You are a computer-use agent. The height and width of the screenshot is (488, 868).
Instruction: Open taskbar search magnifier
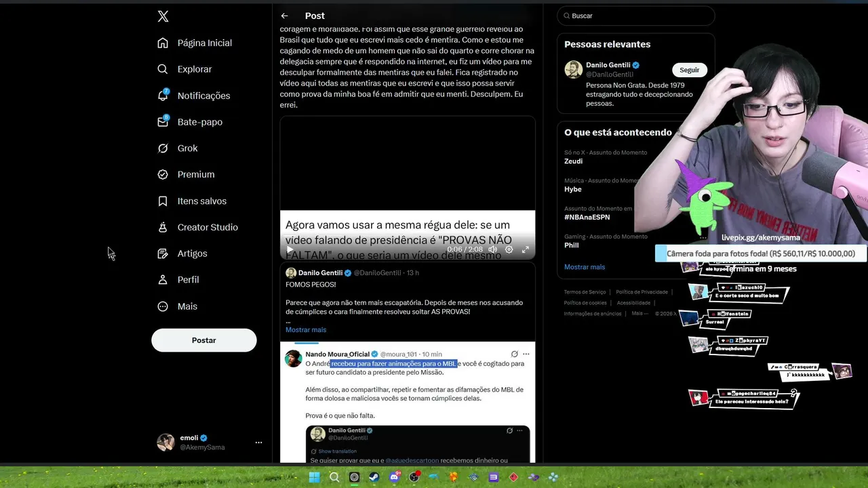334,477
